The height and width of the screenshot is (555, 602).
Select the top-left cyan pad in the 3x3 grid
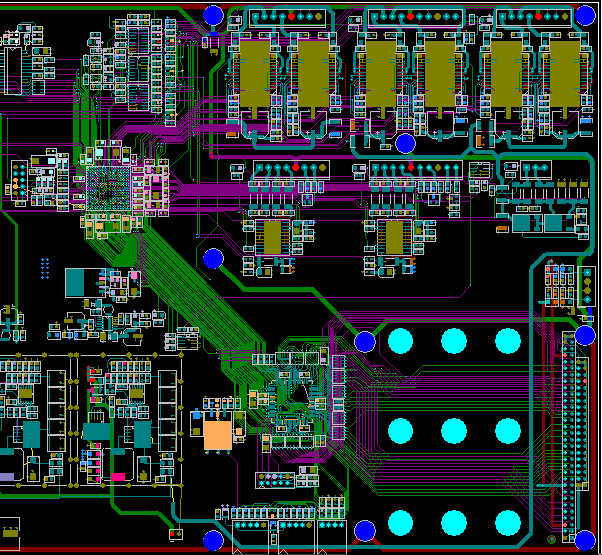[x=399, y=341]
